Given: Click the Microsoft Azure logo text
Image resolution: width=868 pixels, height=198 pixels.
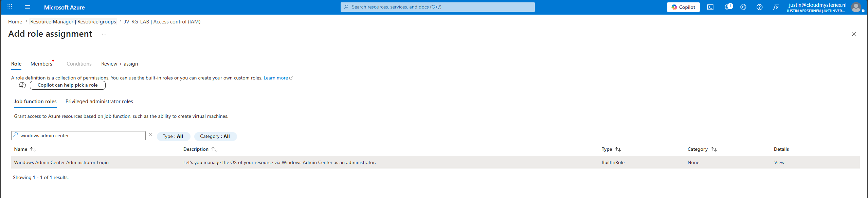Looking at the screenshot, I should coord(65,7).
